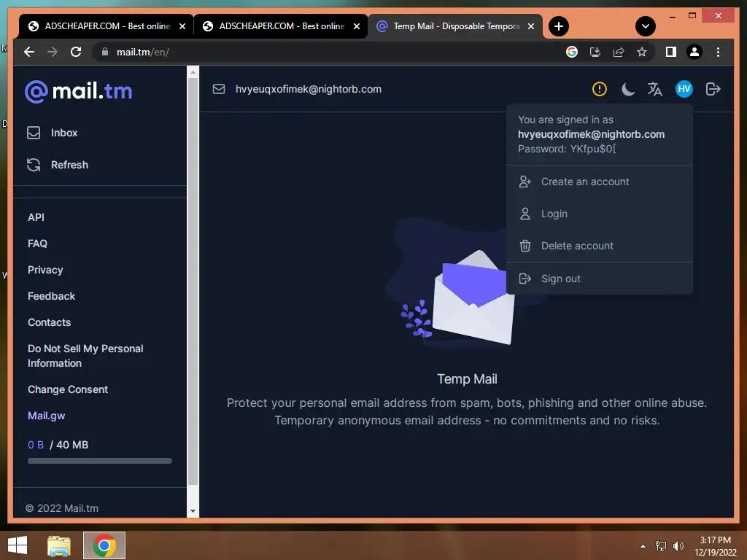Toggle the browser side panel

671,52
